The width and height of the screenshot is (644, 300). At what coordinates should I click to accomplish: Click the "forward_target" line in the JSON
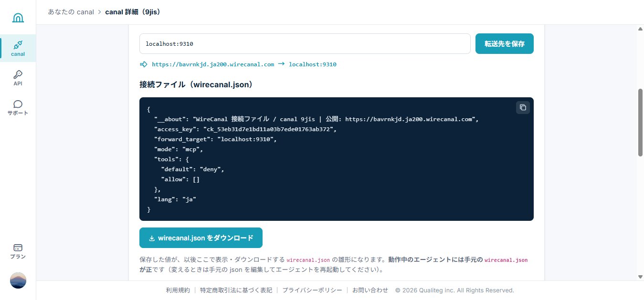click(x=215, y=139)
